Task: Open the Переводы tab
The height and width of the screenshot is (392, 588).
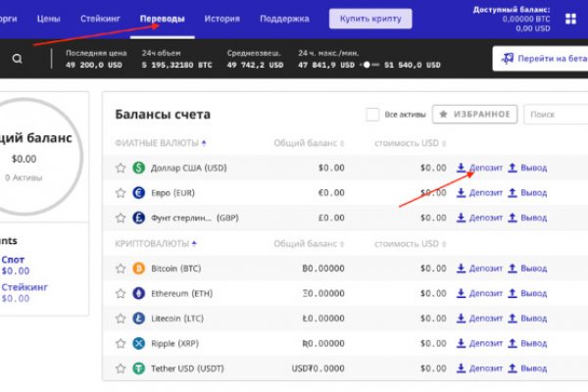Action: click(x=162, y=19)
